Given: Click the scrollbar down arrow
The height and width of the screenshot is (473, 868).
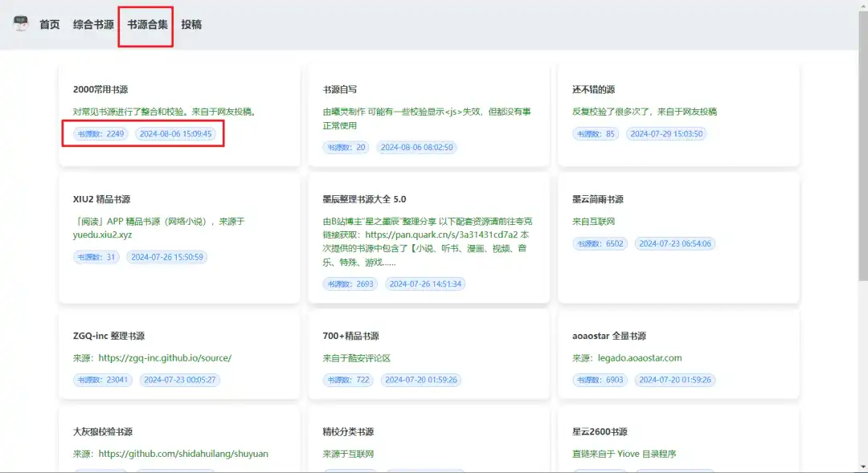Looking at the screenshot, I should tap(863, 467).
